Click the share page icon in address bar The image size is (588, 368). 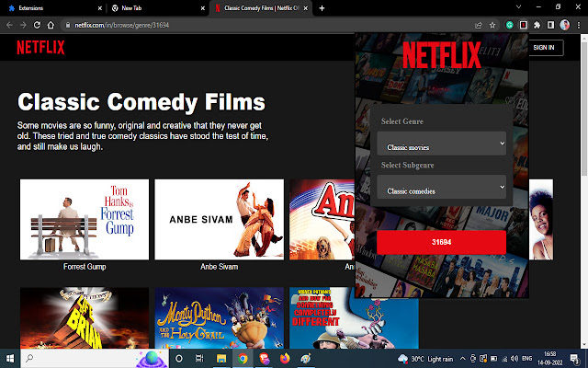click(479, 25)
